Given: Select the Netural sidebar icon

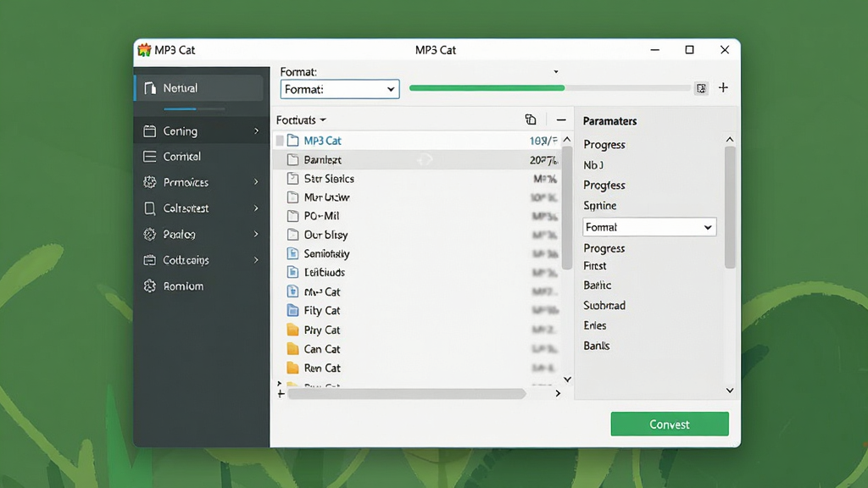Looking at the screenshot, I should (150, 88).
